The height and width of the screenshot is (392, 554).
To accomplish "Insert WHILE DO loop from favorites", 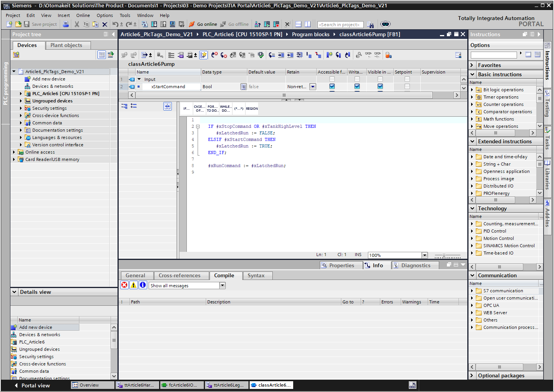I will 226,109.
